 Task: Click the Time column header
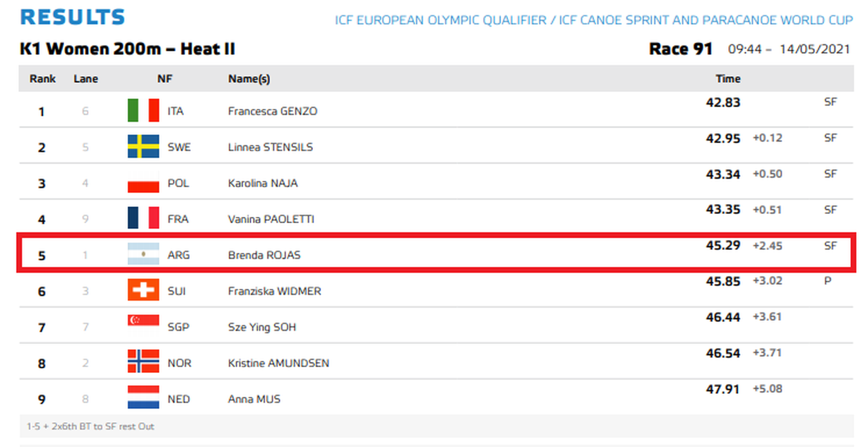[x=728, y=79]
